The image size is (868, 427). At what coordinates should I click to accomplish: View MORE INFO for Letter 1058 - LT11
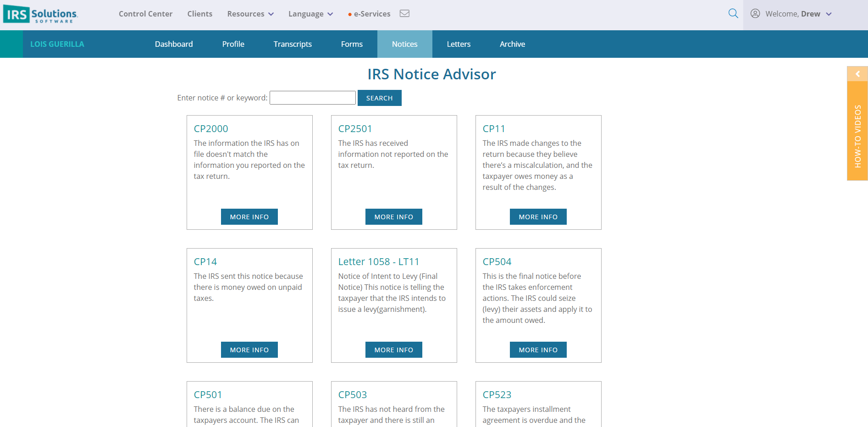coord(393,349)
